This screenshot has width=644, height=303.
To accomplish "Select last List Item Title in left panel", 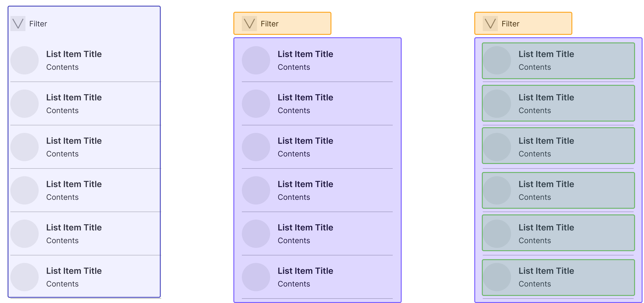I will click(x=74, y=271).
